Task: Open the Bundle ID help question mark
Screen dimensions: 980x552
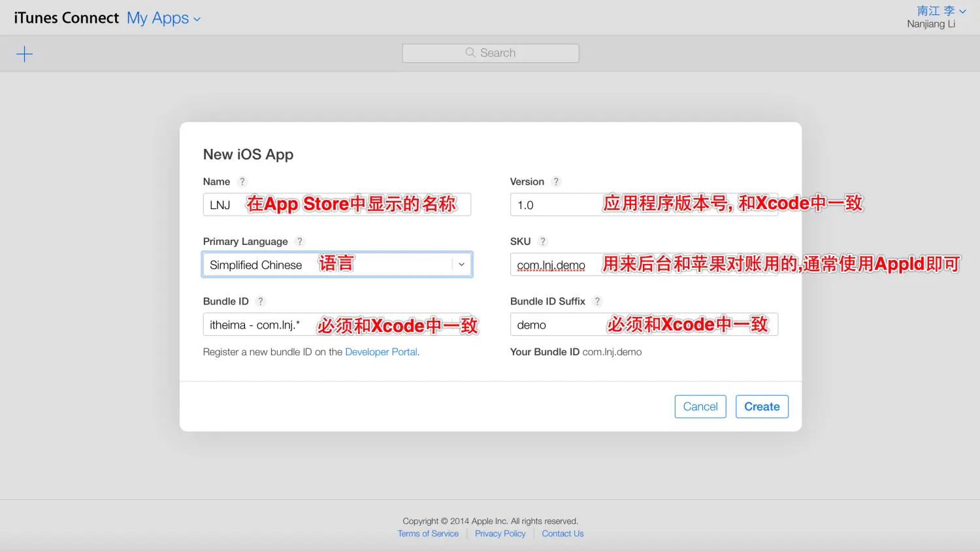Action: tap(261, 301)
